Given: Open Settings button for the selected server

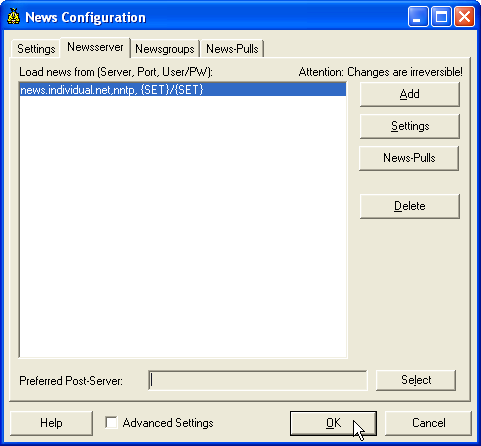Looking at the screenshot, I should pyautogui.click(x=410, y=126).
